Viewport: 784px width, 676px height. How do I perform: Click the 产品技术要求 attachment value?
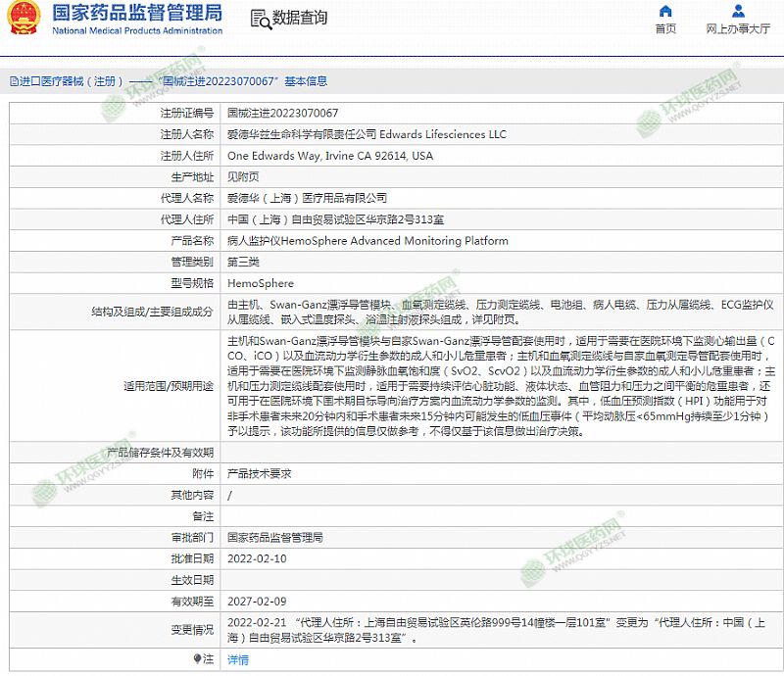[259, 473]
